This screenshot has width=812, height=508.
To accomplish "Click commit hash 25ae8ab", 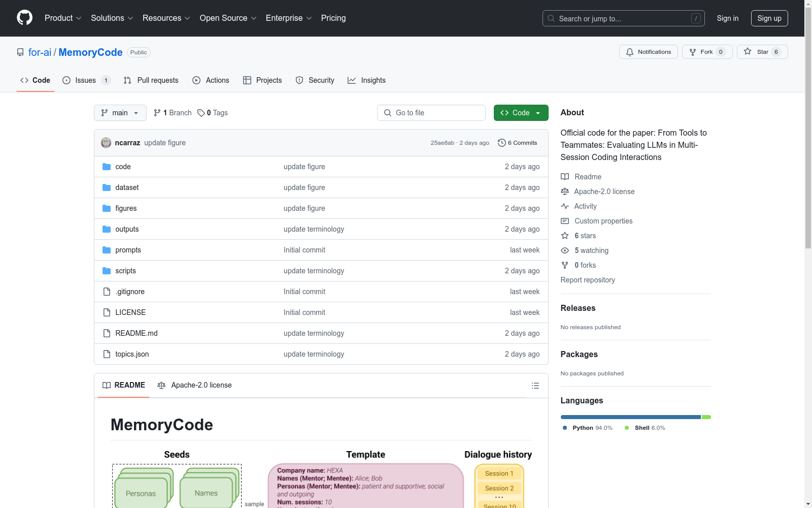I will tap(443, 143).
